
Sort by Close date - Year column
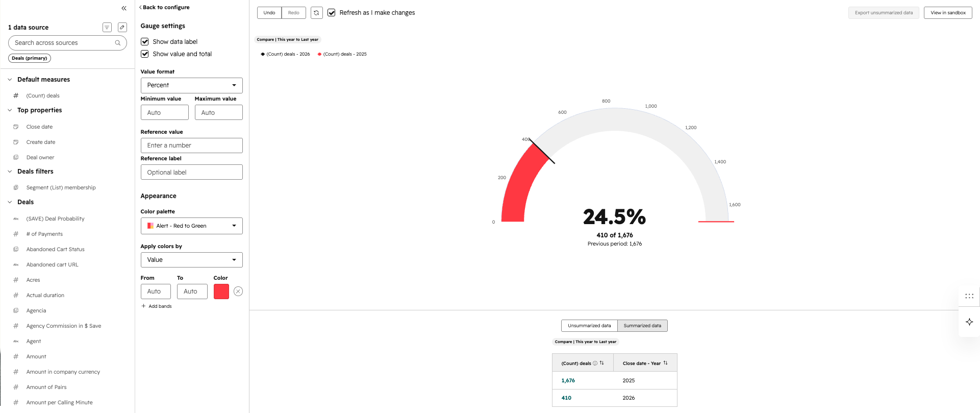(x=665, y=363)
